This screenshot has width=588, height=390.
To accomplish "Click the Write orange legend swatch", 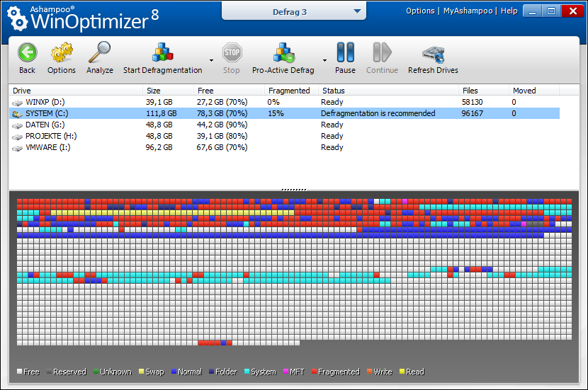I will click(x=369, y=372).
